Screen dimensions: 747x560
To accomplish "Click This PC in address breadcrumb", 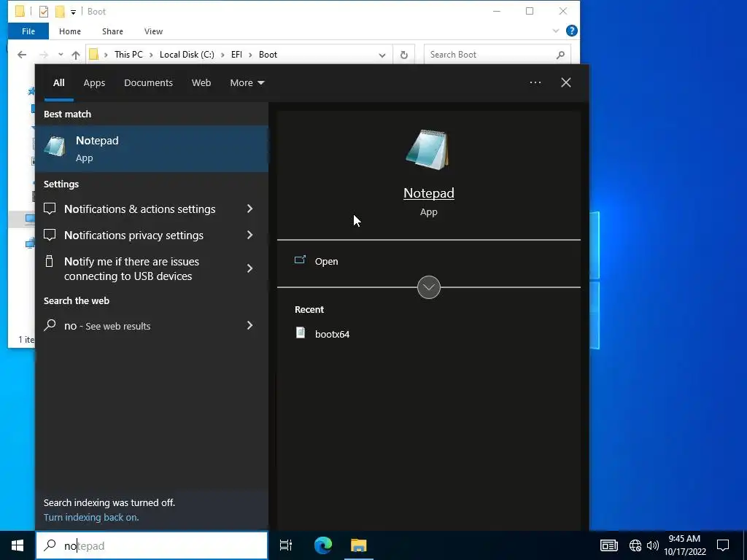I will [x=128, y=54].
